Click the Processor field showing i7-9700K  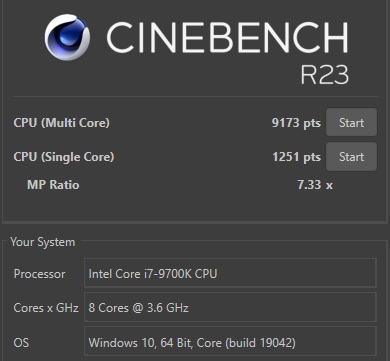coord(230,273)
